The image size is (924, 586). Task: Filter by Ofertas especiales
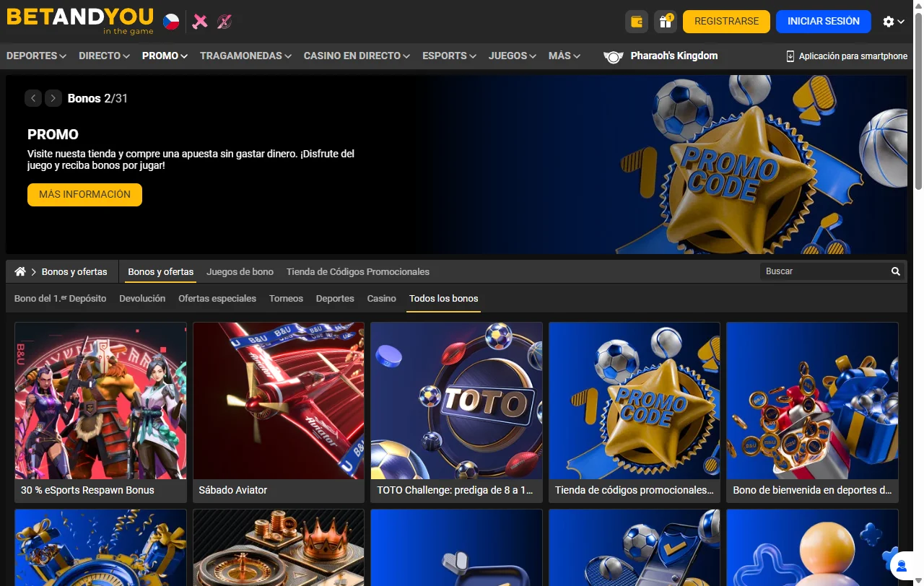pos(217,298)
